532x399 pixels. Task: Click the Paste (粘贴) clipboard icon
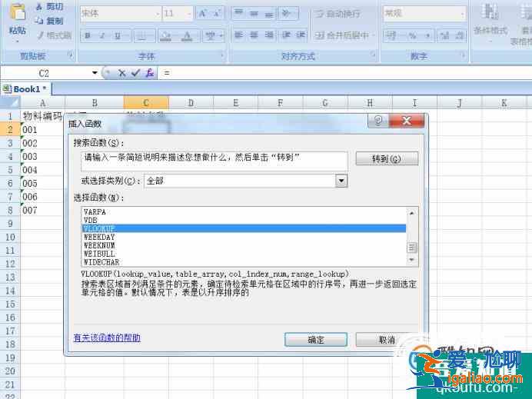coord(18,12)
